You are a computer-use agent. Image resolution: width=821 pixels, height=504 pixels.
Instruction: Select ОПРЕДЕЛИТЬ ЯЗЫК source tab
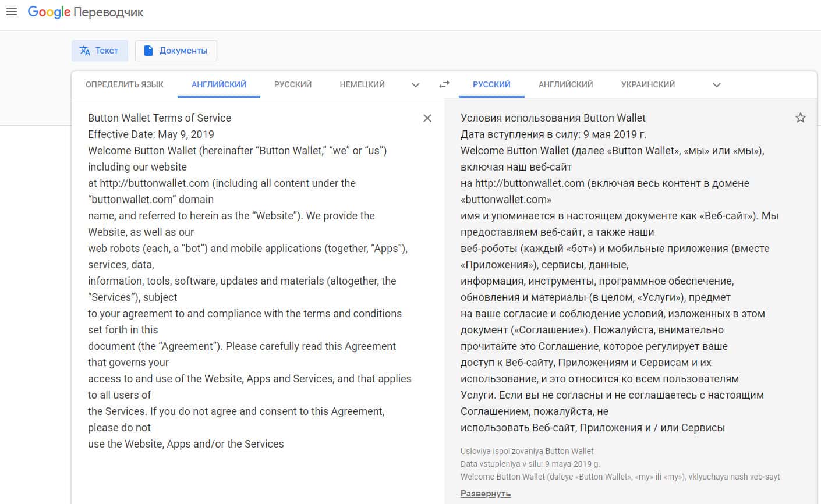point(125,84)
